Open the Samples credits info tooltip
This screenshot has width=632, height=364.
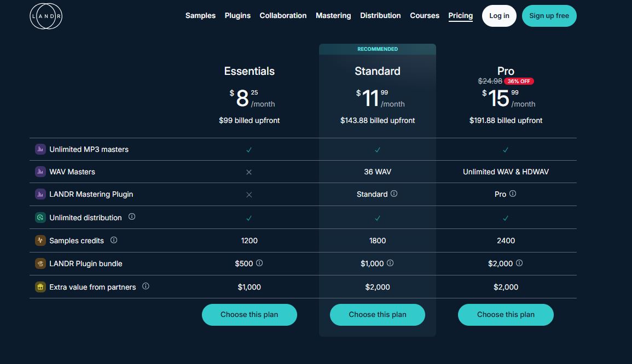[114, 239]
